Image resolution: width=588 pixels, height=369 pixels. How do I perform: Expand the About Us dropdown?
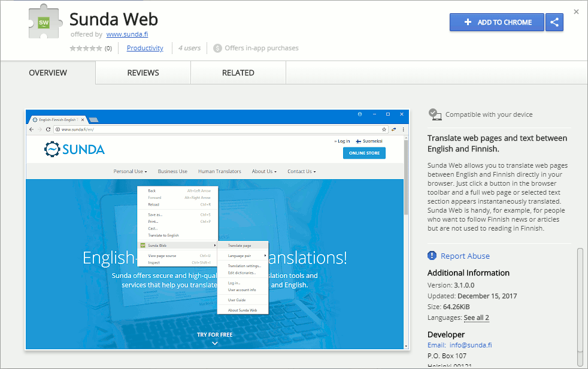point(264,171)
